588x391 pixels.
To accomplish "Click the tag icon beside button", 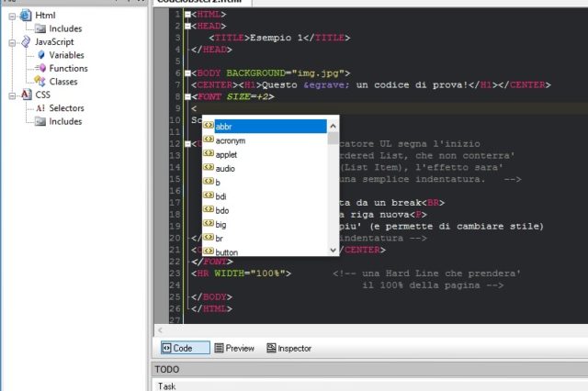I will [x=209, y=251].
